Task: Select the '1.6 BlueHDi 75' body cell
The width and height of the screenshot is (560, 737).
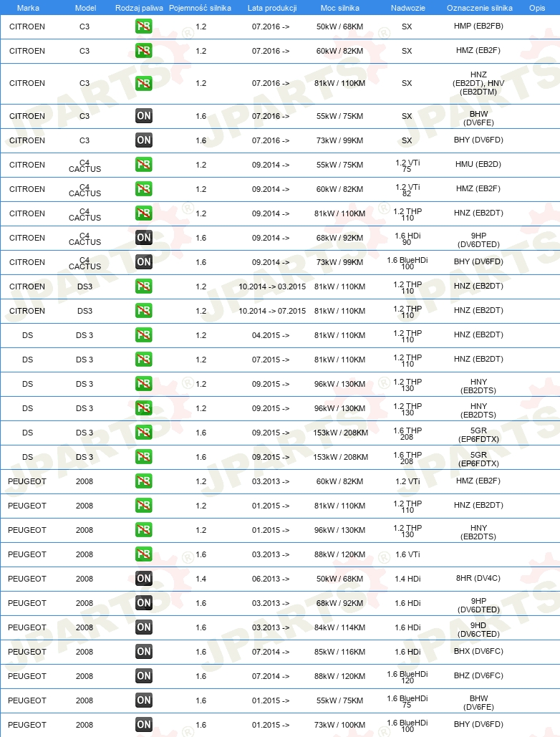Action: pyautogui.click(x=407, y=701)
